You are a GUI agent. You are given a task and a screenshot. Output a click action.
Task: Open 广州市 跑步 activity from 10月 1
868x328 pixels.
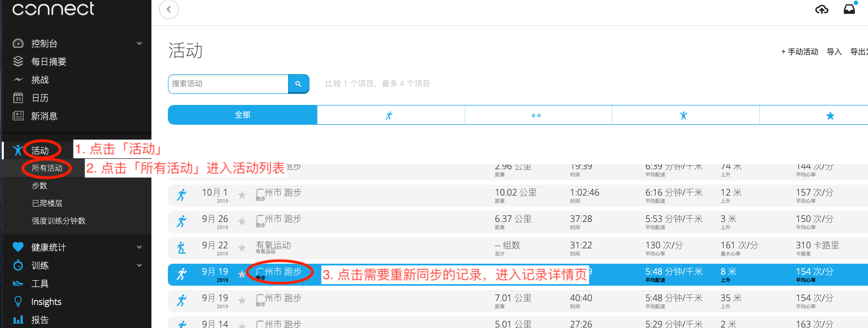coord(278,193)
